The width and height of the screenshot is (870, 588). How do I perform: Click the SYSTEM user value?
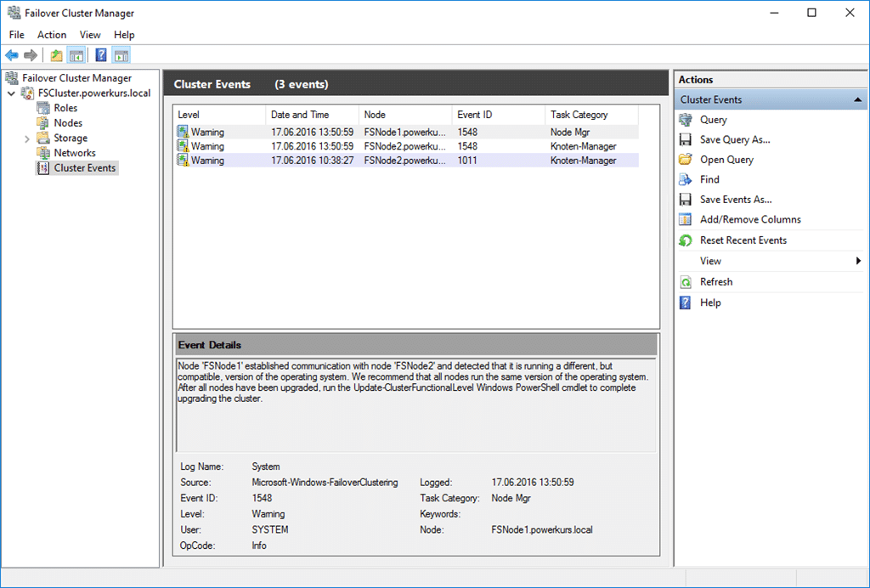click(x=270, y=529)
